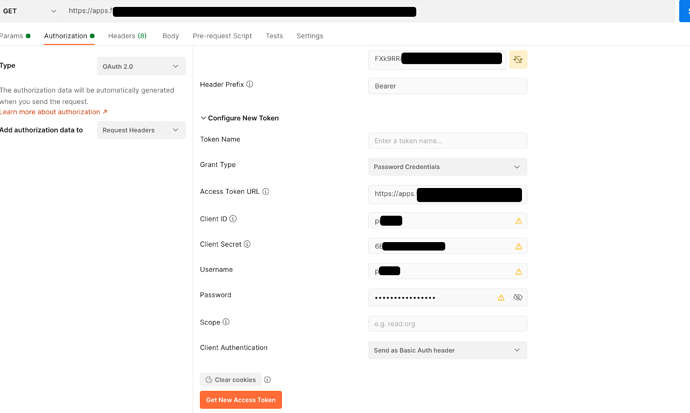The image size is (690, 413).
Task: Collapse the Configure New Token section
Action: coord(239,118)
